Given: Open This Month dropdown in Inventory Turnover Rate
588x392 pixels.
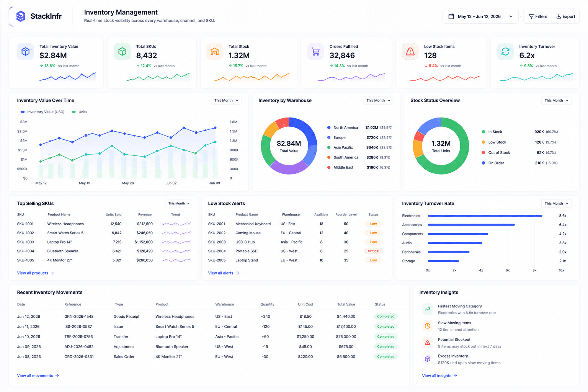Looking at the screenshot, I should coord(556,203).
